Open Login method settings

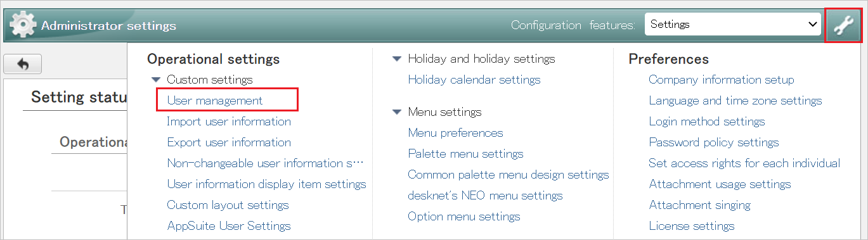coord(707,122)
